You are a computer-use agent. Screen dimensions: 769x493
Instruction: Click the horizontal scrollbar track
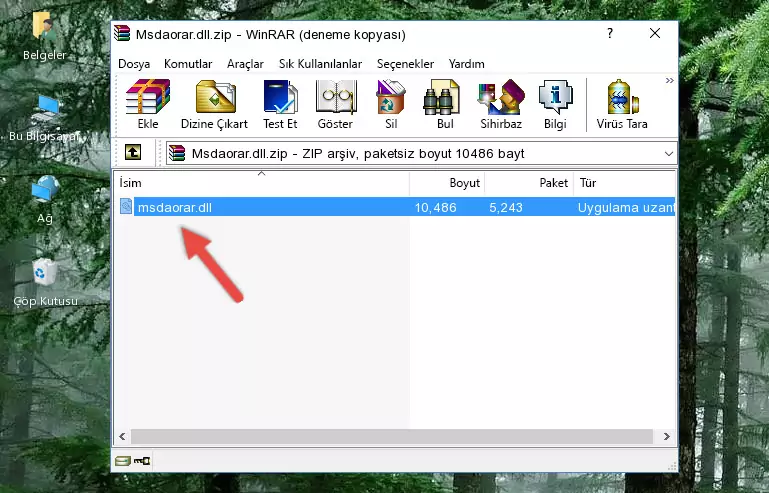[392, 436]
